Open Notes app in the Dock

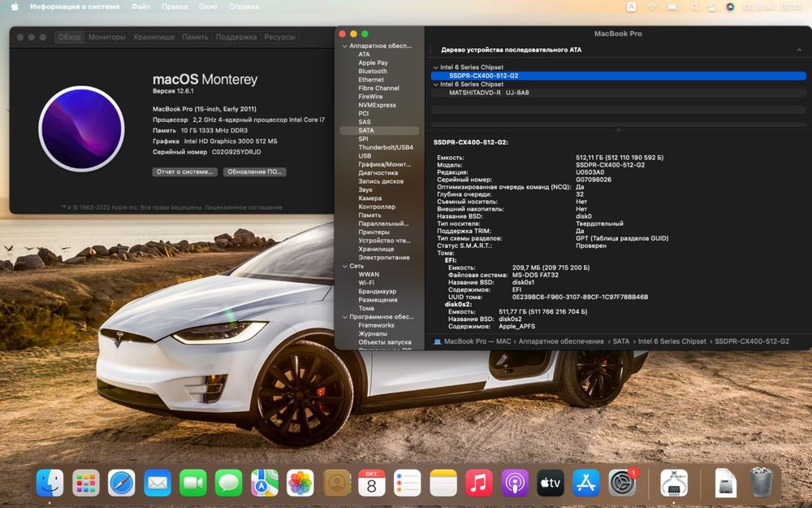tap(443, 483)
